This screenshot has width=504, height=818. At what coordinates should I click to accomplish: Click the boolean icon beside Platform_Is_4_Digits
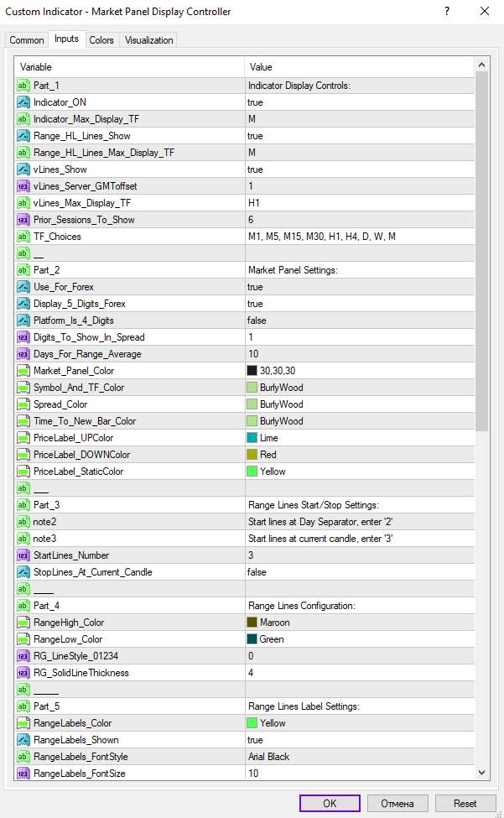click(23, 320)
